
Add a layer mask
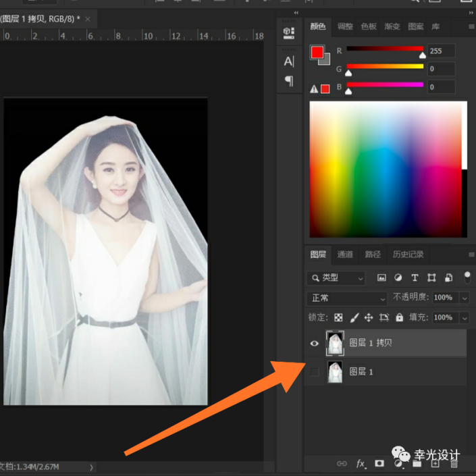[379, 463]
